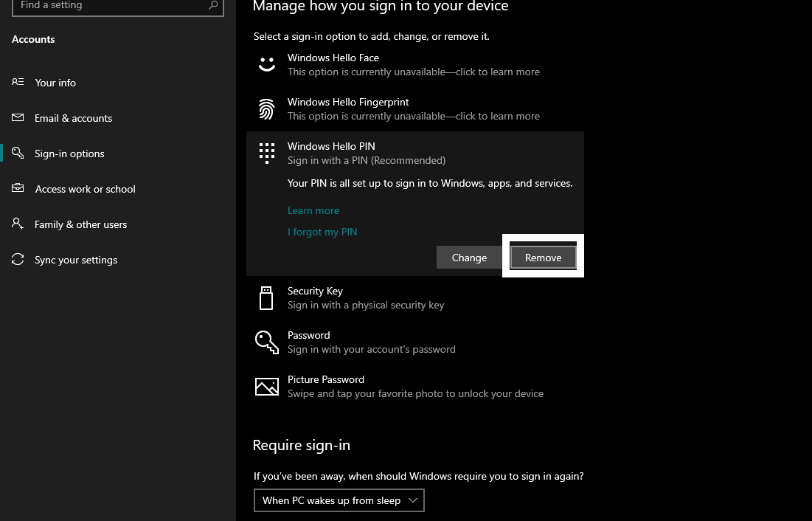Screen dimensions: 812x521
Task: Open the Learn more link
Action: click(x=313, y=210)
